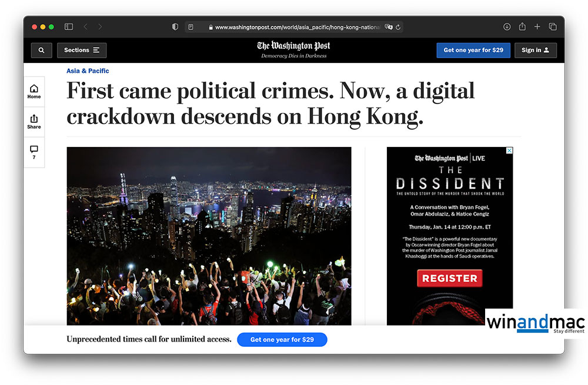Open the comments icon showing 7
The width and height of the screenshot is (588, 385).
[x=34, y=152]
